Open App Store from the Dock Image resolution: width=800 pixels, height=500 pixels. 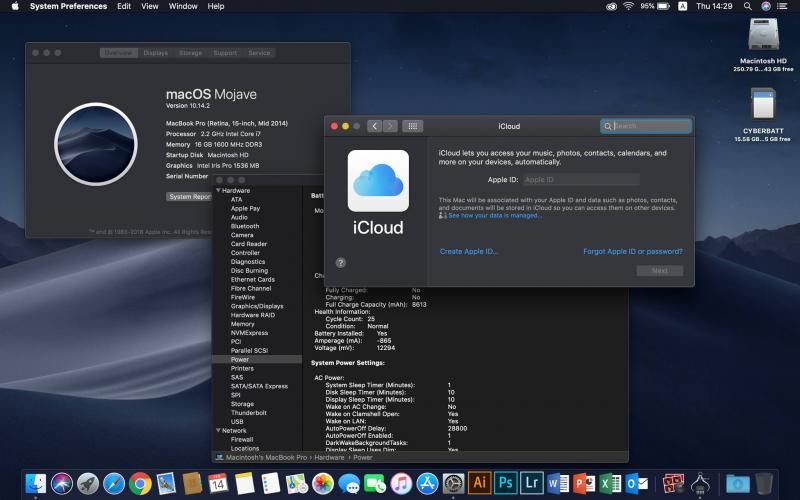click(x=427, y=484)
